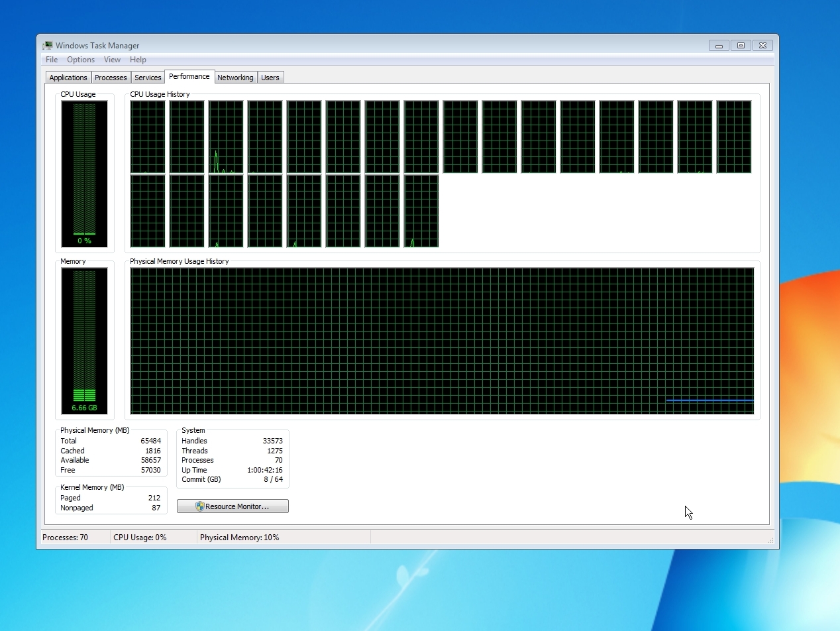Click the Paged kernel memory value 212
Screen dimensions: 840x631
click(x=154, y=498)
